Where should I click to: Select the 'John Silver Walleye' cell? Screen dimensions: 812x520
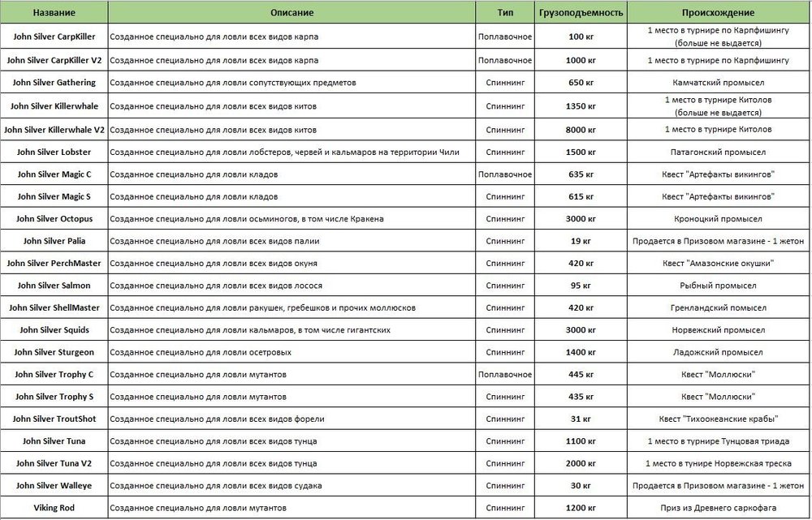click(54, 486)
